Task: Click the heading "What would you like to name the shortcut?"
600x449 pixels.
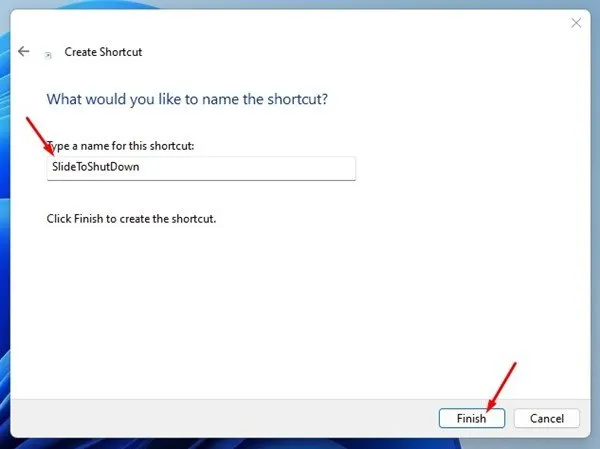Action: [187, 99]
